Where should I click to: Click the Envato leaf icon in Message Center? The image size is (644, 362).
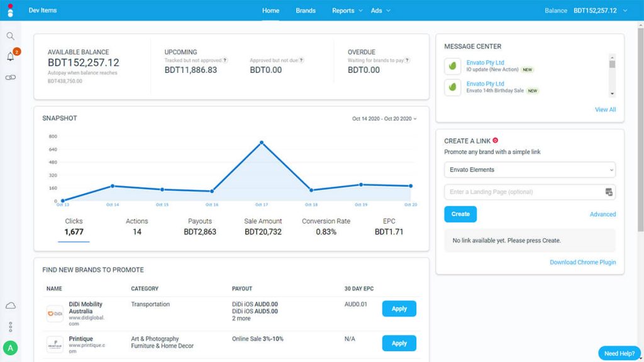pyautogui.click(x=452, y=67)
